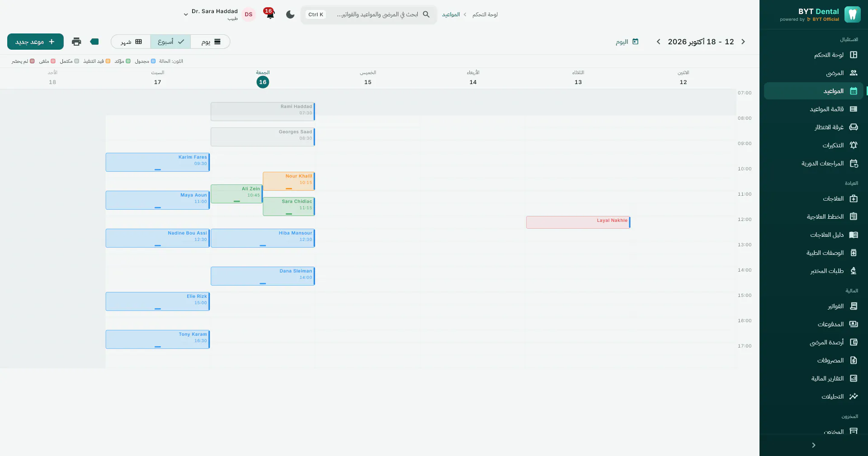Click the video camera icon beside print
868x456 pixels.
tap(94, 42)
